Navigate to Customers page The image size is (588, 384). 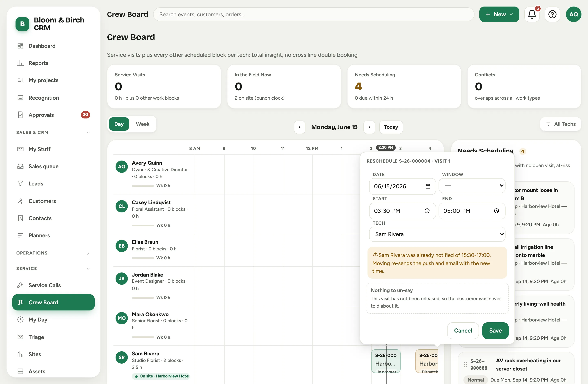[53, 201]
